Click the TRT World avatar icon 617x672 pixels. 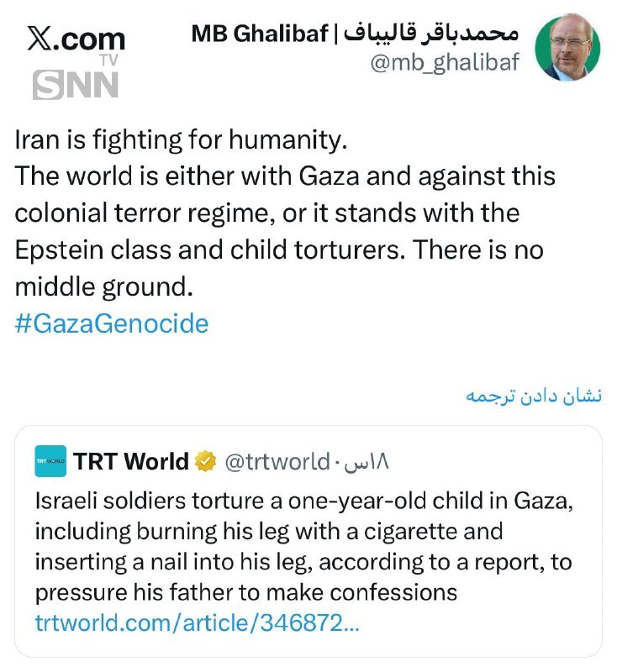(x=50, y=461)
